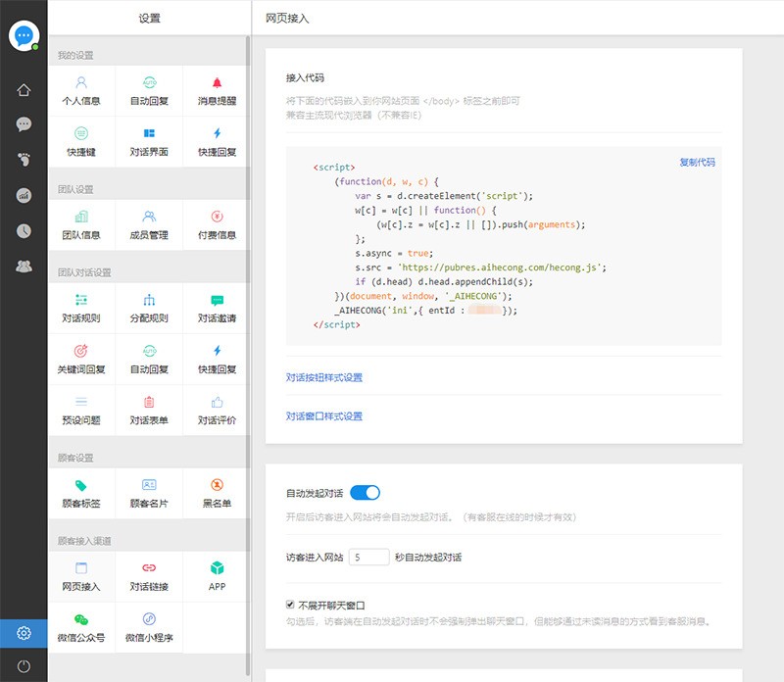This screenshot has width=784, height=682.
Task: Open the gear settings icon
Action: 24,633
